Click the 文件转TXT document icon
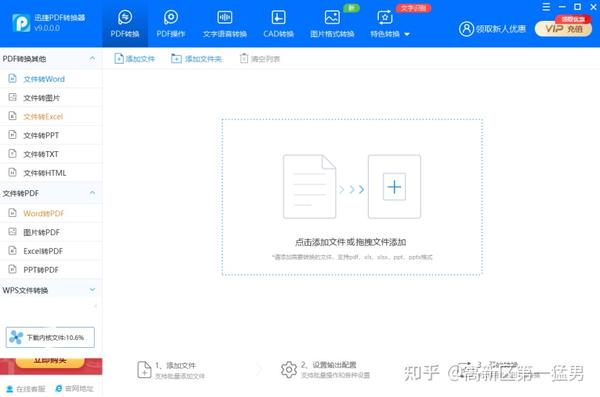Image resolution: width=600 pixels, height=397 pixels. coord(13,154)
